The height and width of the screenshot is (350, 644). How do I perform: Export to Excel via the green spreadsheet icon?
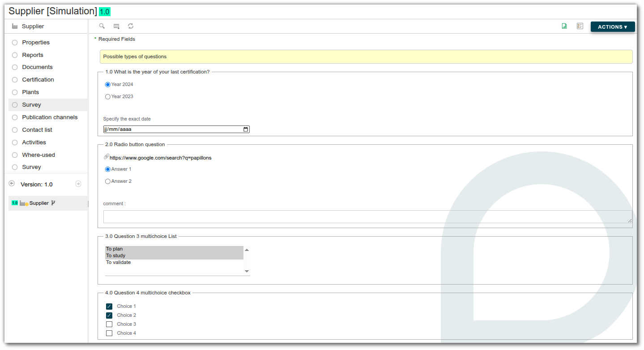pyautogui.click(x=564, y=26)
